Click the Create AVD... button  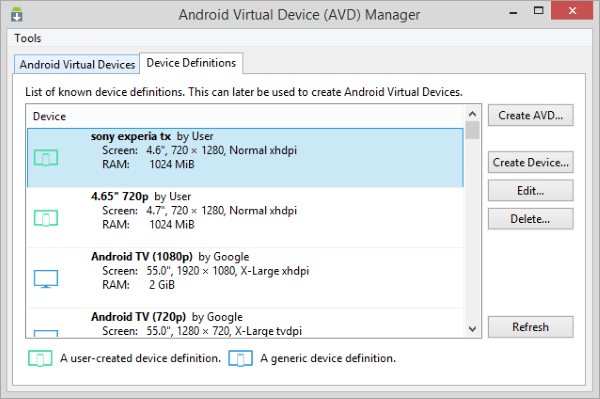(x=530, y=115)
